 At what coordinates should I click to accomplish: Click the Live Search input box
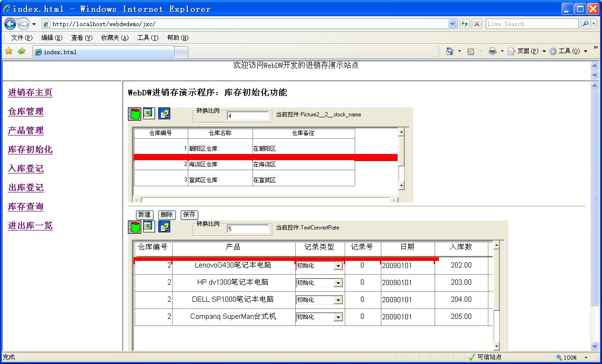(532, 24)
